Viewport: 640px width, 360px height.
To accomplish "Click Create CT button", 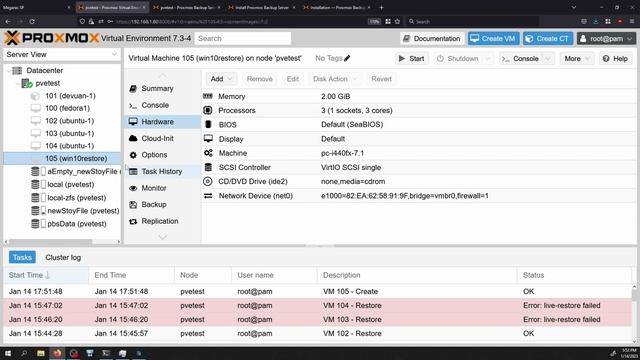I will click(x=548, y=39).
